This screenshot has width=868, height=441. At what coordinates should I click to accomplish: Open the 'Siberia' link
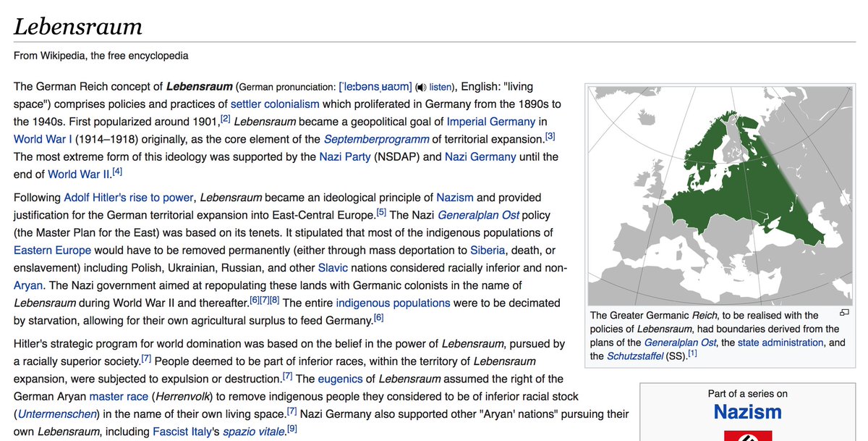(488, 250)
